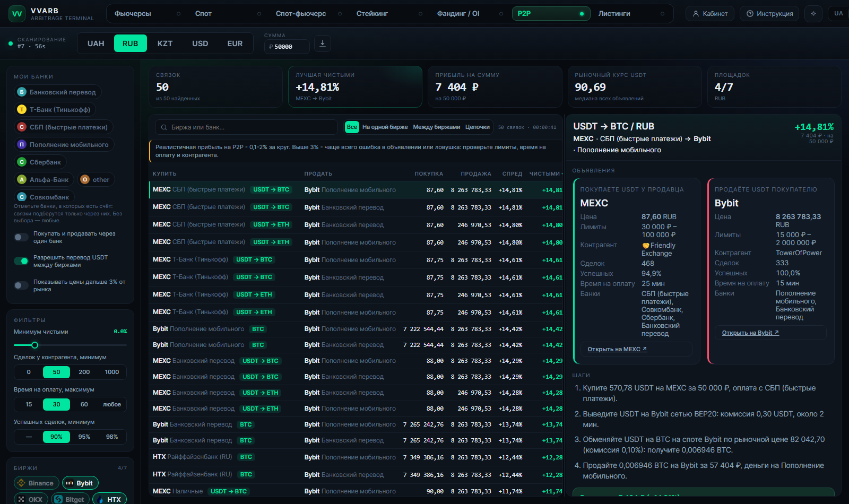
Task: Click the 'Минимум чистыми' slider handle
Action: [x=35, y=345]
